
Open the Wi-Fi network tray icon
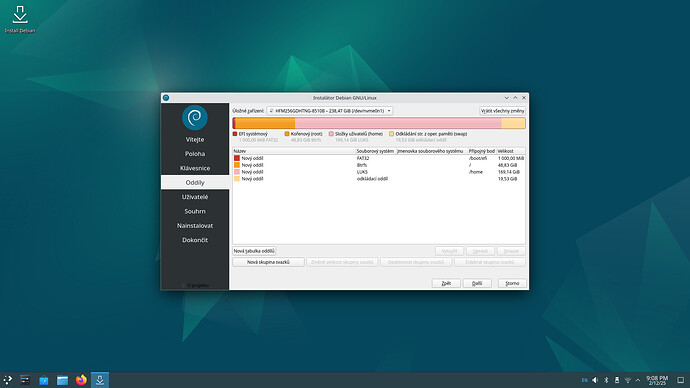pyautogui.click(x=628, y=380)
